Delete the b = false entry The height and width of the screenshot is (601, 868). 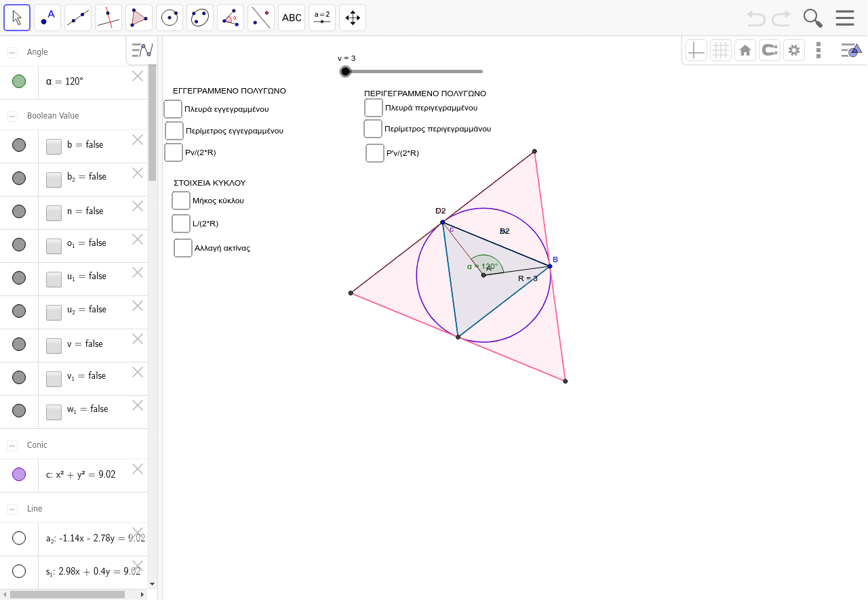(x=138, y=140)
